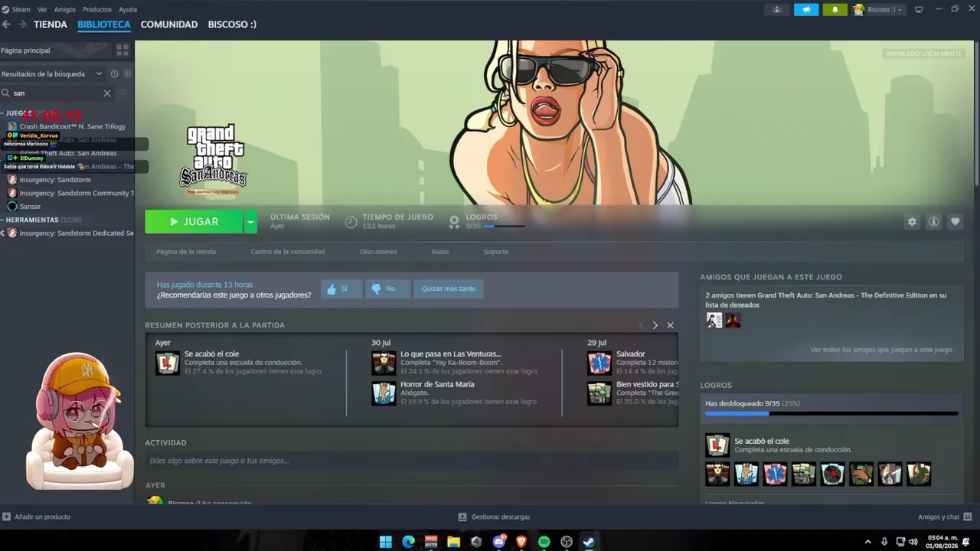Click the achievements progress bar in Logros
This screenshot has width=980, height=551.
[x=831, y=414]
